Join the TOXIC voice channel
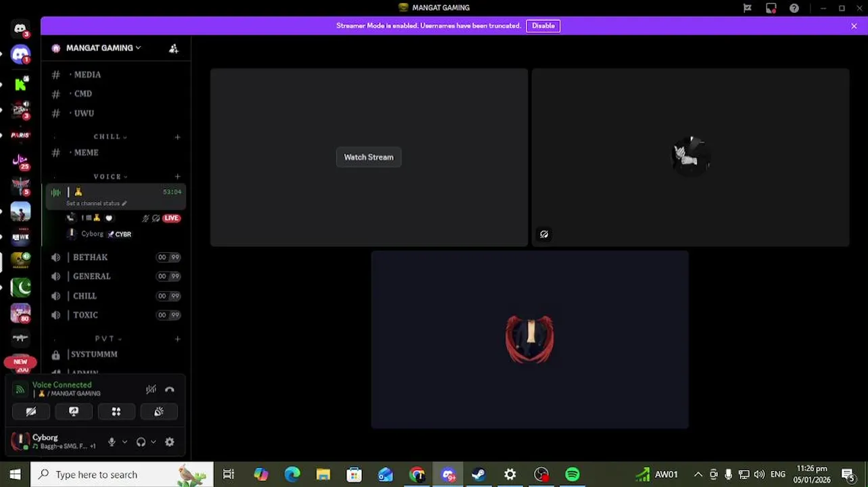Viewport: 868px width, 487px height. [115, 315]
